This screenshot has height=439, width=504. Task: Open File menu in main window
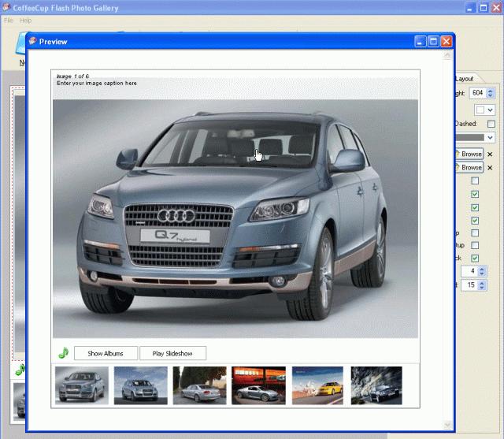tap(9, 20)
